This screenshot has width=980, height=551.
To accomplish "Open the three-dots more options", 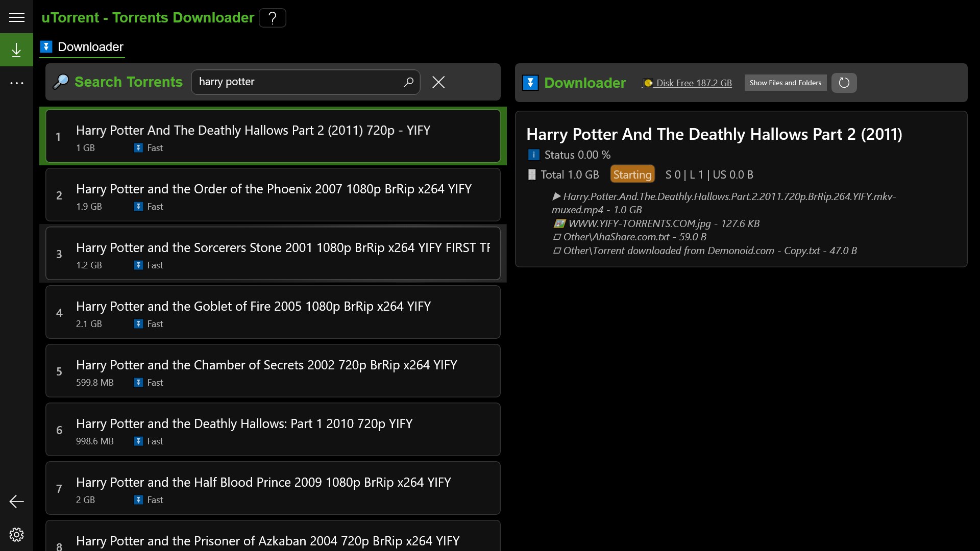I will (x=16, y=83).
